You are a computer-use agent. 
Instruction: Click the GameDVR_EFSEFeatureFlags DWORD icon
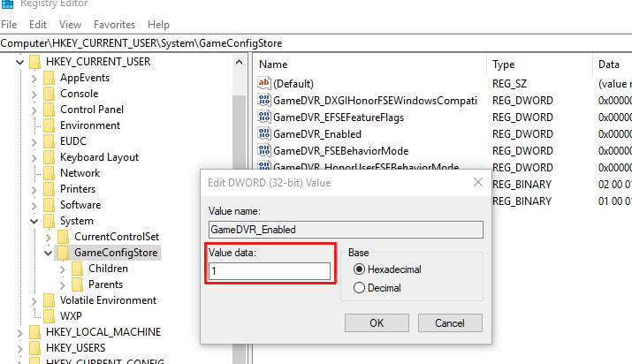(x=264, y=118)
